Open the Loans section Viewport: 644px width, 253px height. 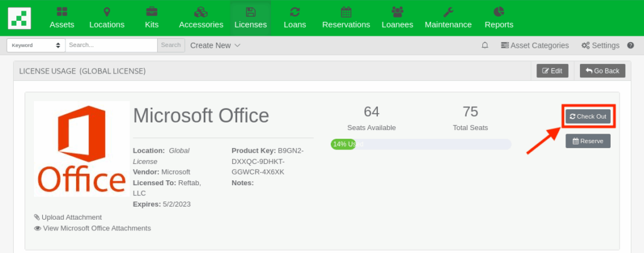[x=294, y=18]
